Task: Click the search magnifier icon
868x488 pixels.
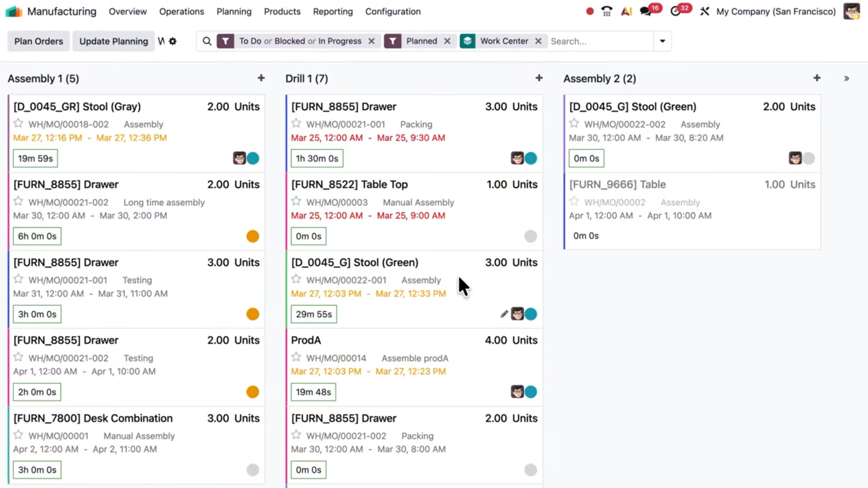Action: (x=207, y=41)
